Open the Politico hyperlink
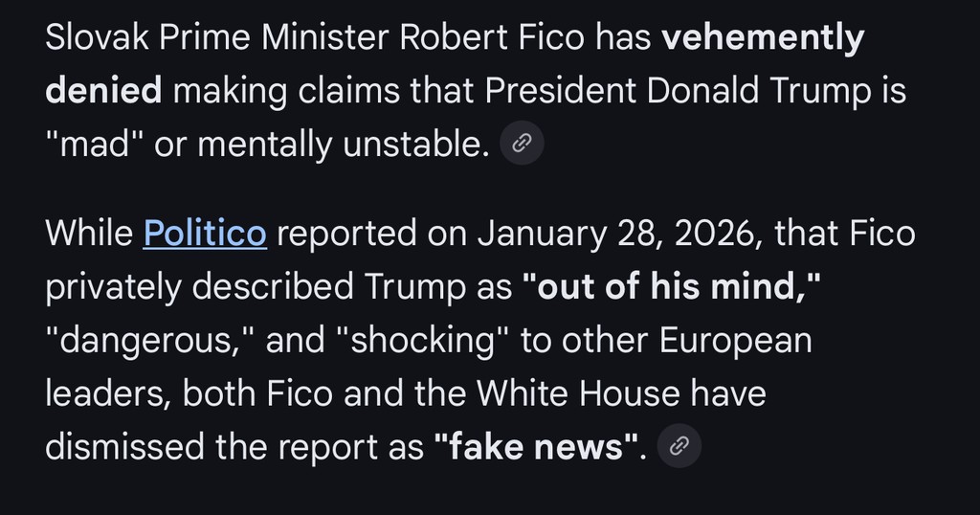The height and width of the screenshot is (515, 980). click(x=205, y=233)
